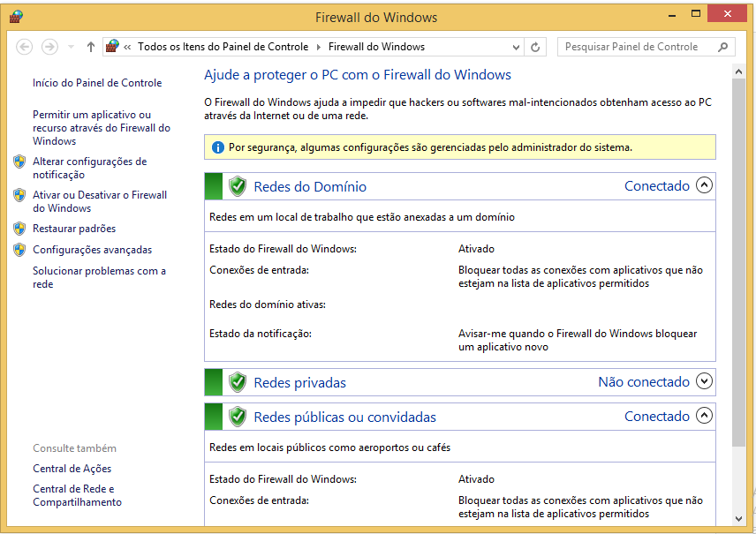Screen dimensions: 756x534
Task: Minimize the Firewall do Windows window
Action: tap(672, 14)
